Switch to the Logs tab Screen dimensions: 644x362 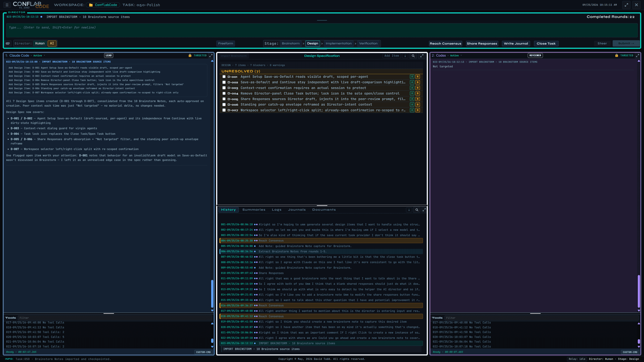[x=277, y=210]
